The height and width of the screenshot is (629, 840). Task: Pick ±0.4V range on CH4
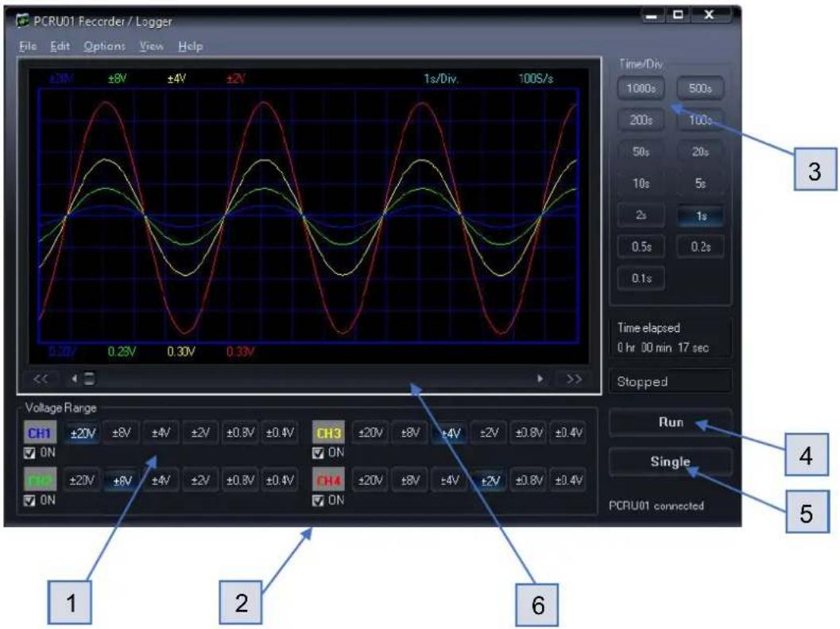pyautogui.click(x=568, y=480)
